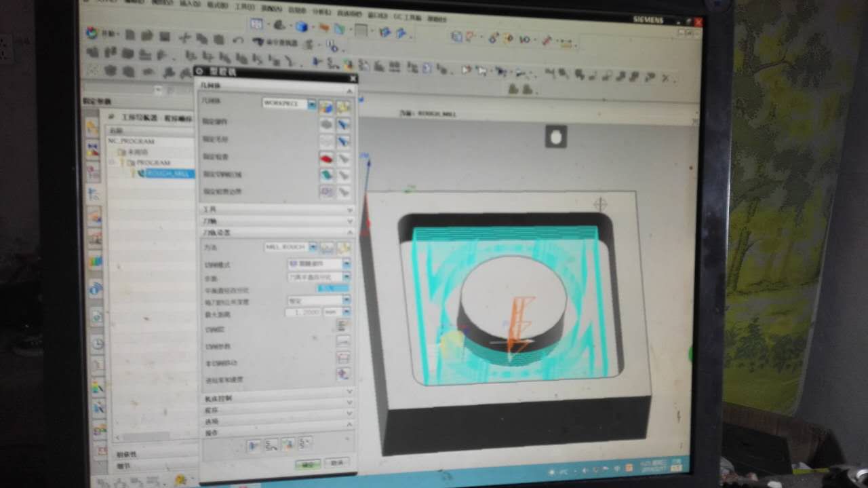Image resolution: width=868 pixels, height=488 pixels.
Task: Select NC_PROGRAM in the operation navigator
Action: 132,141
